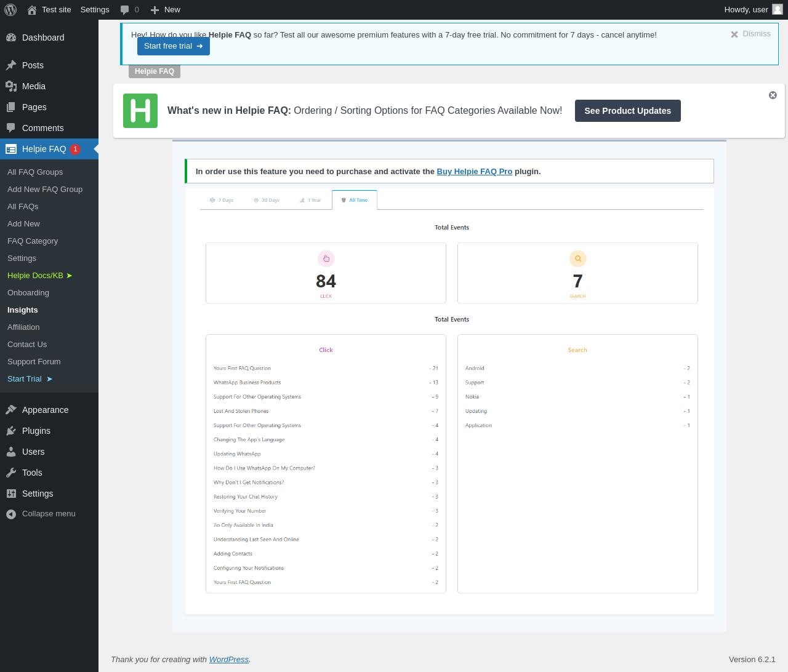
Task: Click the New plus icon
Action: point(155,10)
